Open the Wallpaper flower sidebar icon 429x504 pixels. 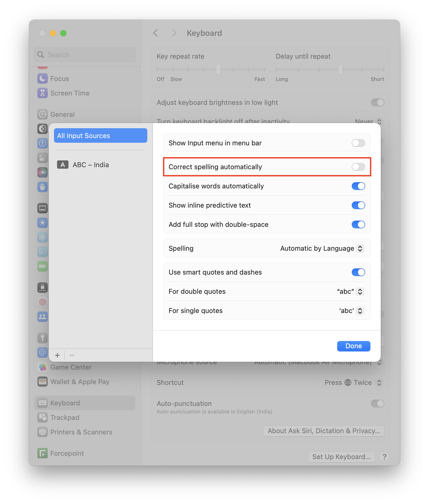(x=43, y=237)
